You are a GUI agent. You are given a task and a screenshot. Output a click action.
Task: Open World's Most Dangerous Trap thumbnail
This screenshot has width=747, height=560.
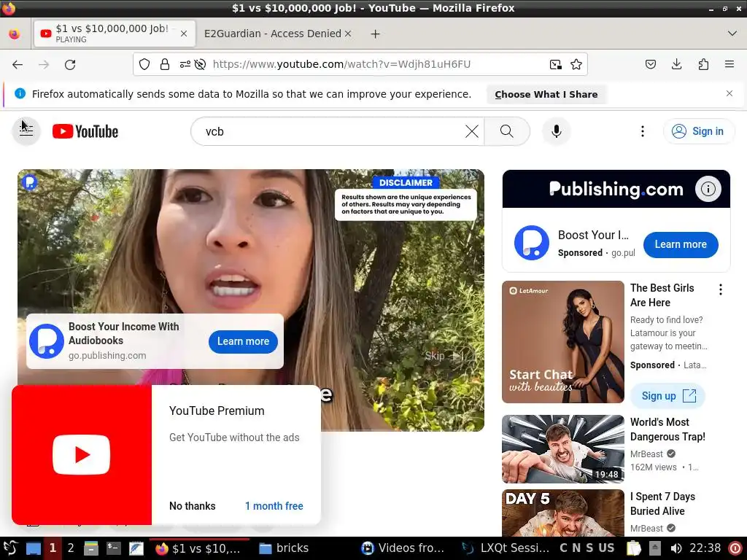562,449
